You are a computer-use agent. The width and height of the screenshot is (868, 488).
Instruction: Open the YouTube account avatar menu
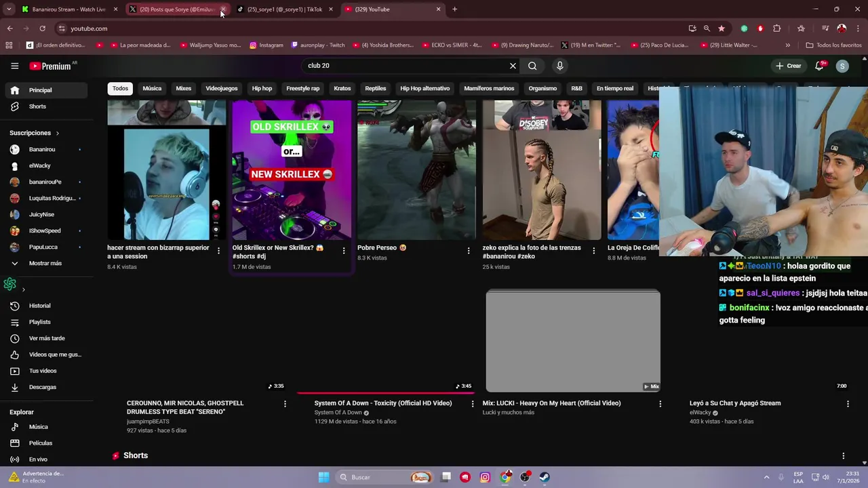(x=842, y=66)
